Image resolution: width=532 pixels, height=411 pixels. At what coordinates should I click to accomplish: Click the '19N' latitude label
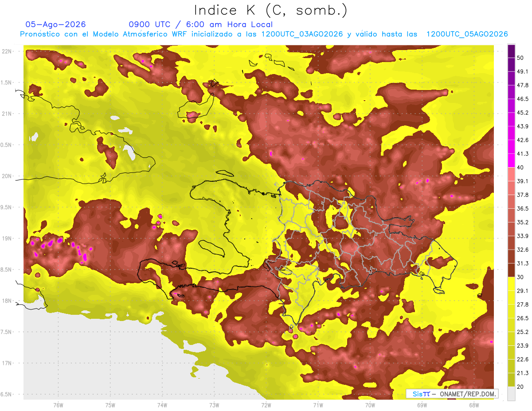point(7,238)
